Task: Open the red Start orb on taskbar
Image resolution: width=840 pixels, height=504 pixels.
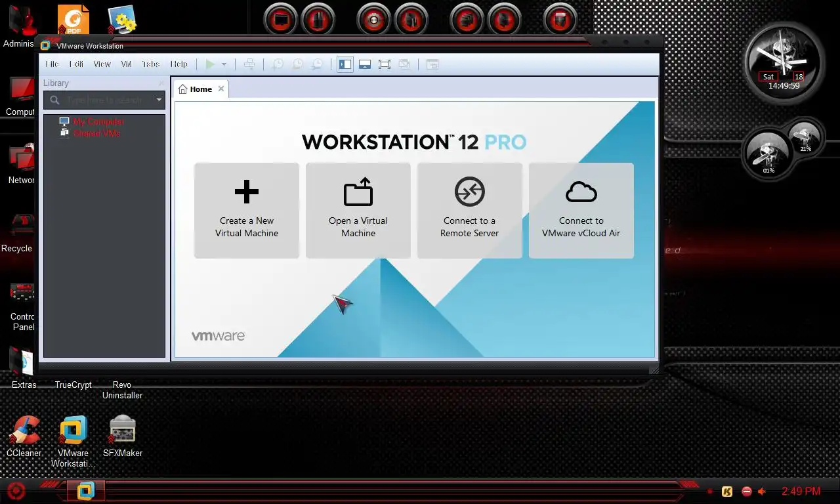Action: click(x=16, y=490)
